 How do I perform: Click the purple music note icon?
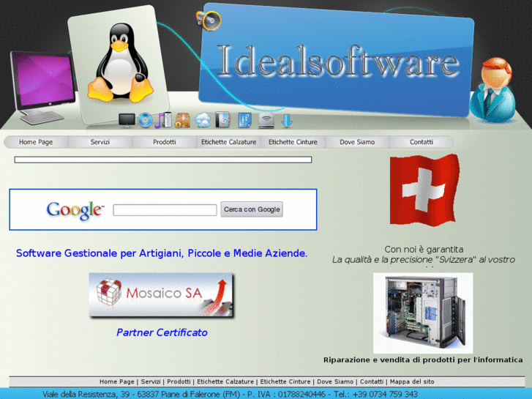[163, 120]
